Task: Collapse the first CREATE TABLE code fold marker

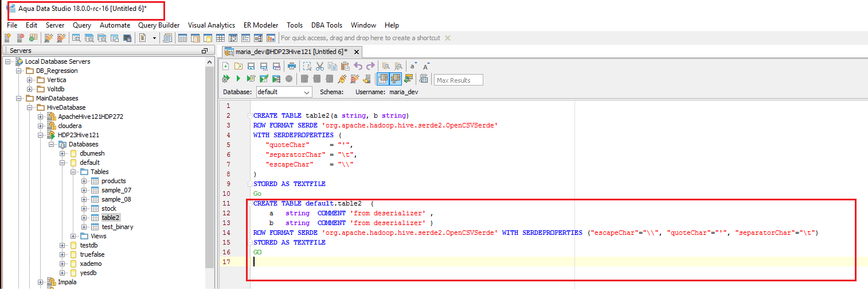Action: pos(249,115)
